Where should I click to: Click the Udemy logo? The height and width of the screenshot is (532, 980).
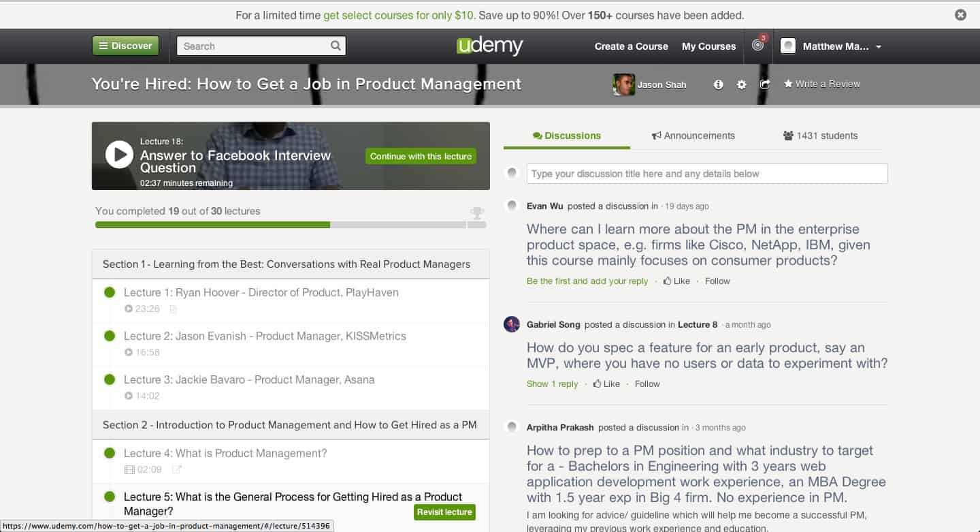tap(489, 46)
